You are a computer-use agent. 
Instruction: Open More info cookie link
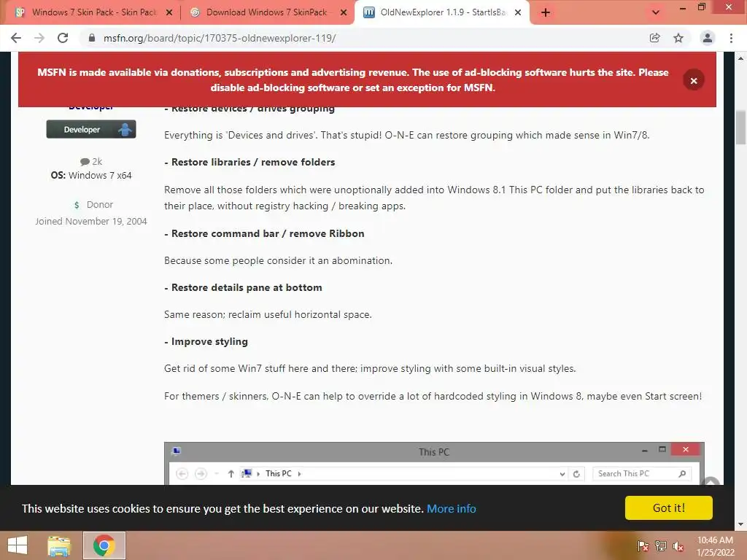pyautogui.click(x=451, y=508)
